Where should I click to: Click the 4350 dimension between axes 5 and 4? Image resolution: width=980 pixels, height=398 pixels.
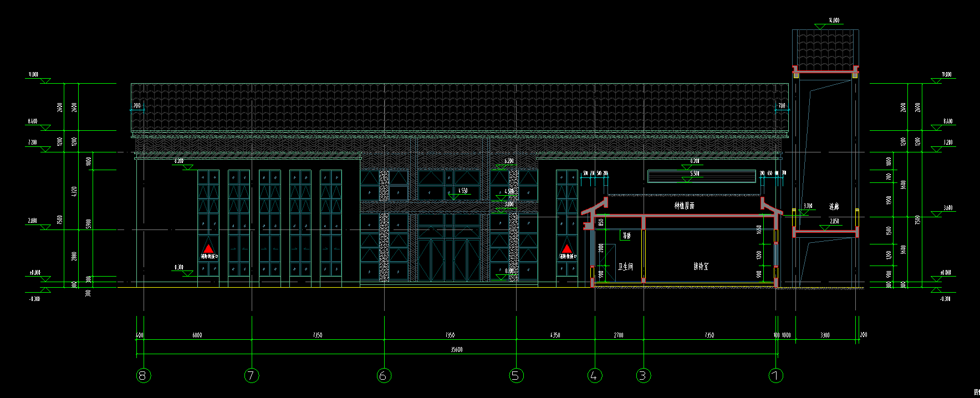tap(555, 335)
